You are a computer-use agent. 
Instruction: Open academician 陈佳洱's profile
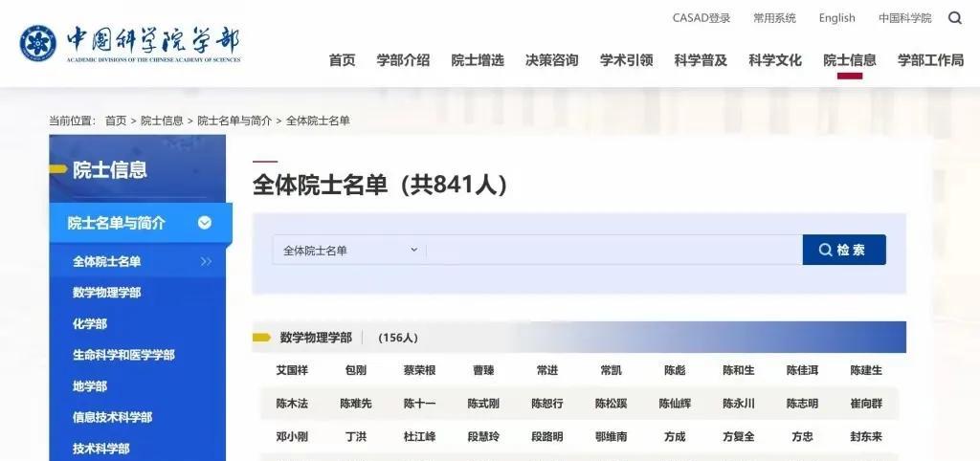pyautogui.click(x=802, y=370)
